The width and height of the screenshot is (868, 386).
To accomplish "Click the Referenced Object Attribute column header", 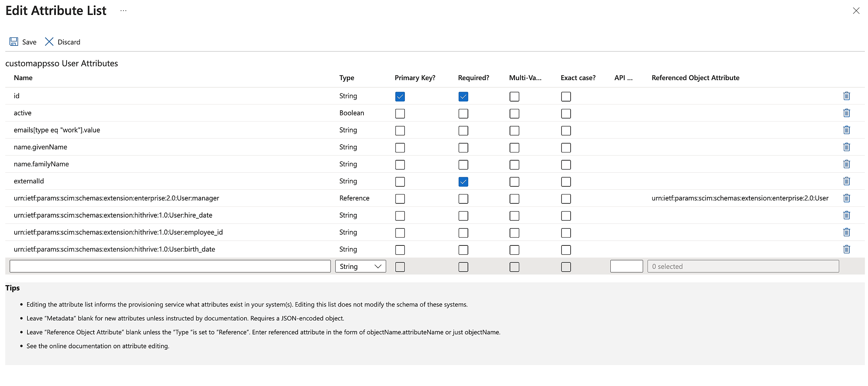I will [695, 78].
